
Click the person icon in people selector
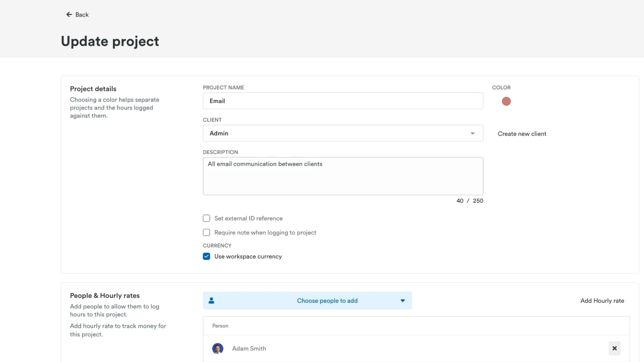click(x=211, y=301)
